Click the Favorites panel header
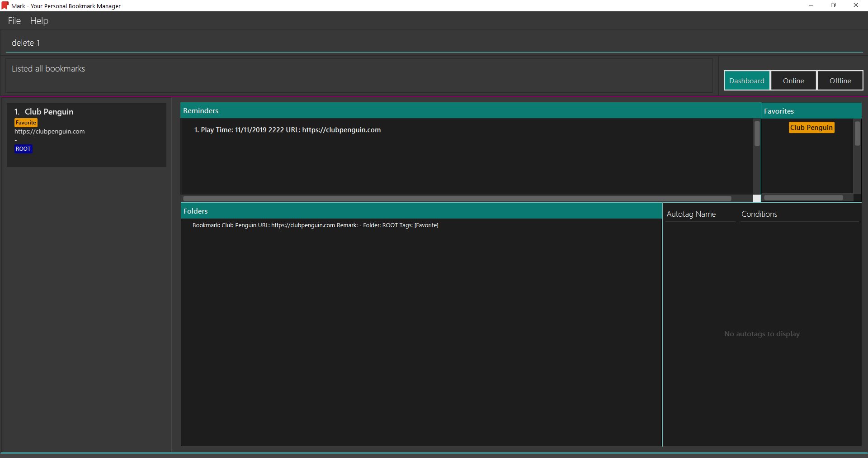This screenshot has height=458, width=868. click(x=811, y=111)
